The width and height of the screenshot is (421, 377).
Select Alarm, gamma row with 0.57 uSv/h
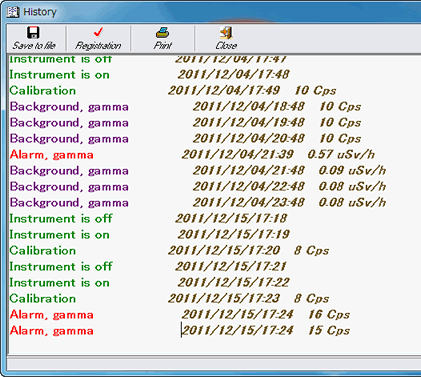[192, 154]
